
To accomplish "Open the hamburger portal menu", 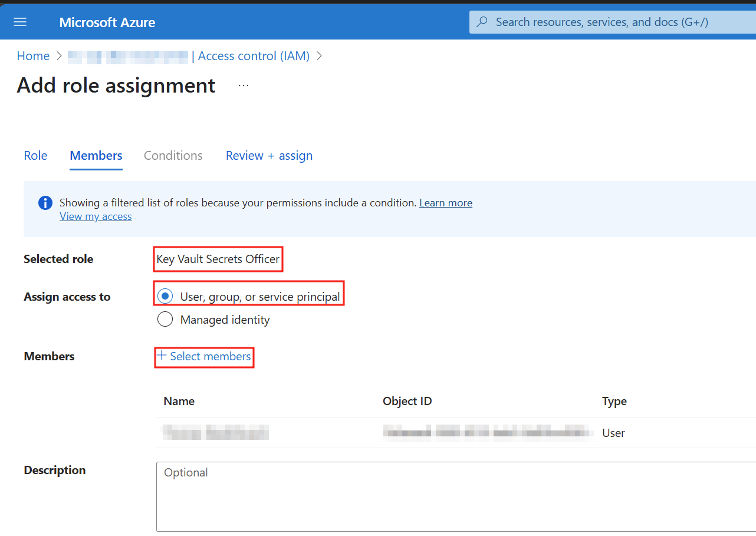I will click(x=20, y=22).
